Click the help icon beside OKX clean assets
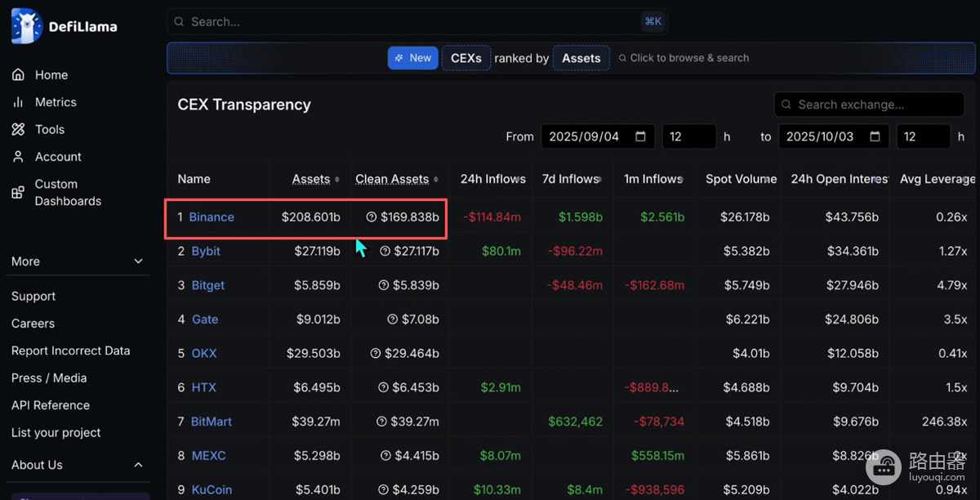The width and height of the screenshot is (980, 500). coord(376,354)
